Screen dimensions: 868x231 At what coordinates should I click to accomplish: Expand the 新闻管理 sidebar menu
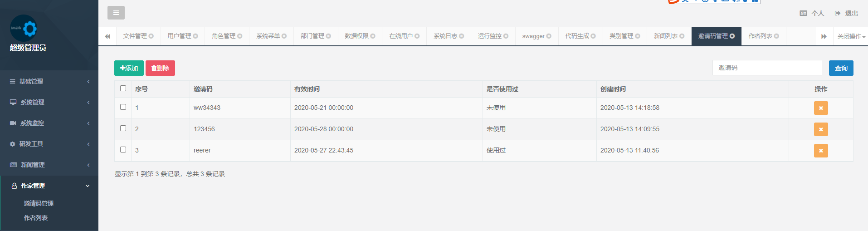(x=49, y=165)
